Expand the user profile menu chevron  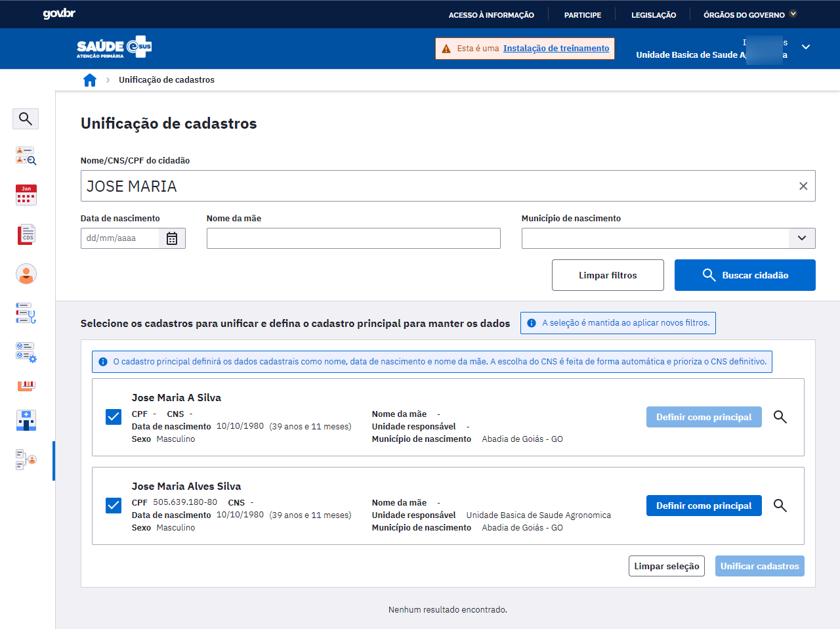pyautogui.click(x=806, y=47)
